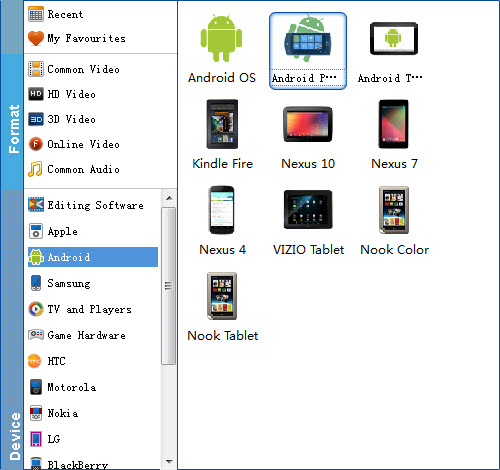Choose the Nook Tablet profile
Screen dimensions: 500x470
222,307
